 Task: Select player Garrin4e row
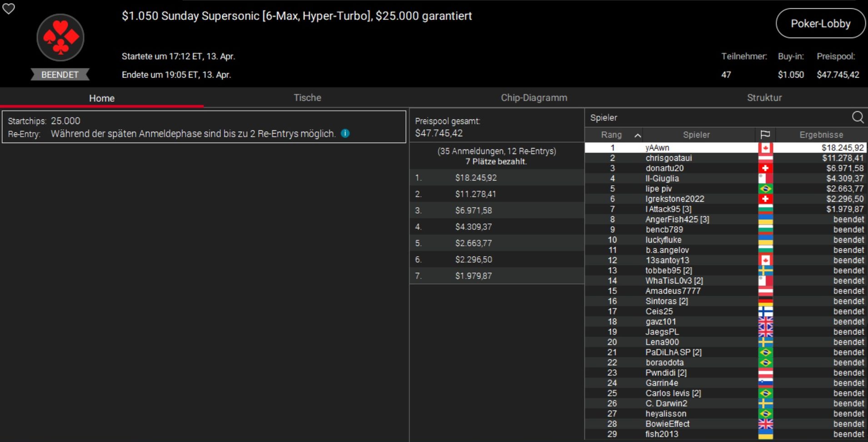[725, 383]
